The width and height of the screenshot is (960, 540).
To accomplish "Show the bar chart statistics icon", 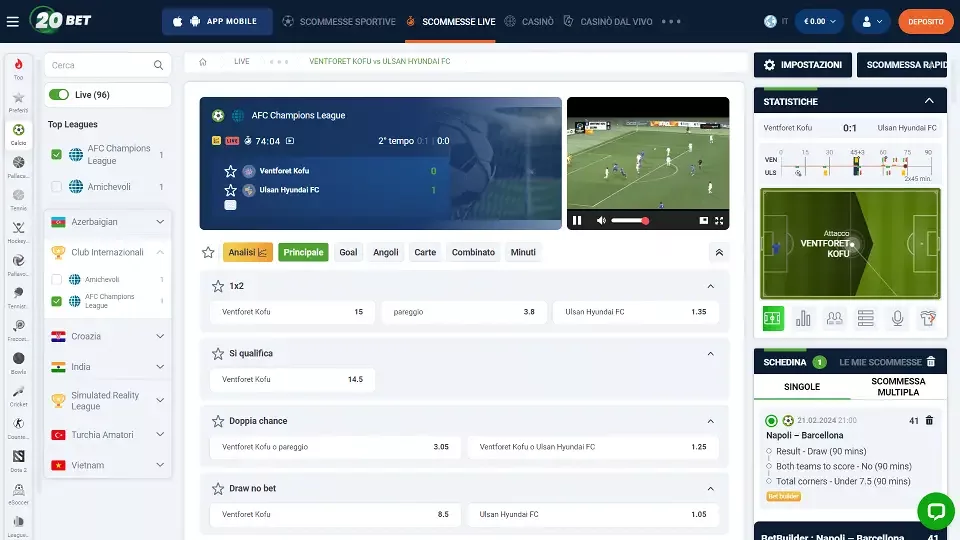I will [x=803, y=318].
